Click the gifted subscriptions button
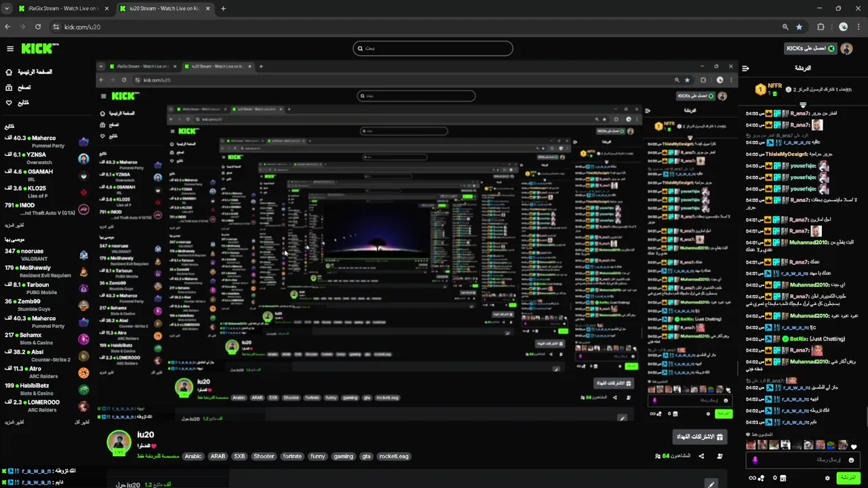 click(700, 436)
